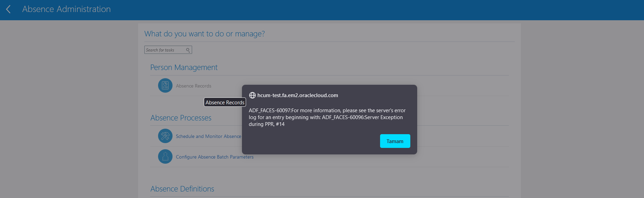The height and width of the screenshot is (198, 644).
Task: Click the search magnifier icon
Action: (x=188, y=50)
